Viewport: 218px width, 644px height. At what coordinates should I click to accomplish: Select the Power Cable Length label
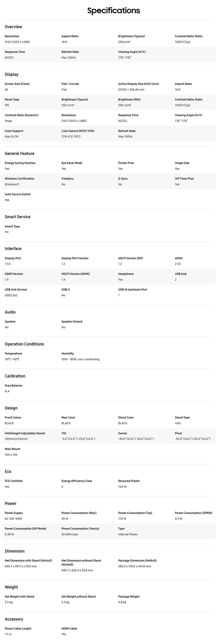tap(18, 629)
